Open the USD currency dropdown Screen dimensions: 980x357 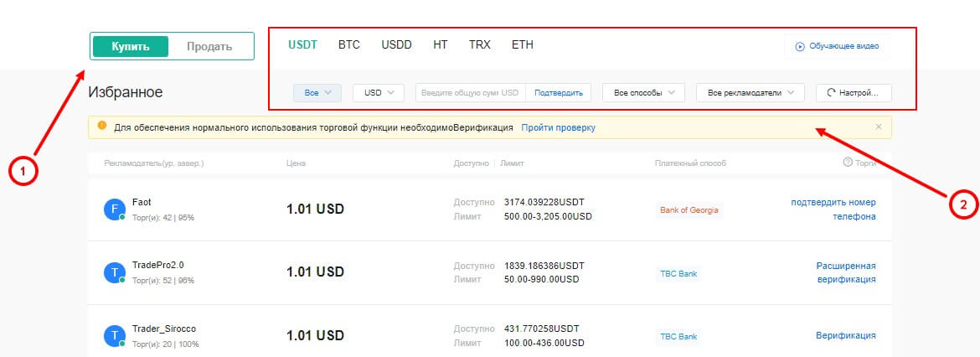coord(379,92)
